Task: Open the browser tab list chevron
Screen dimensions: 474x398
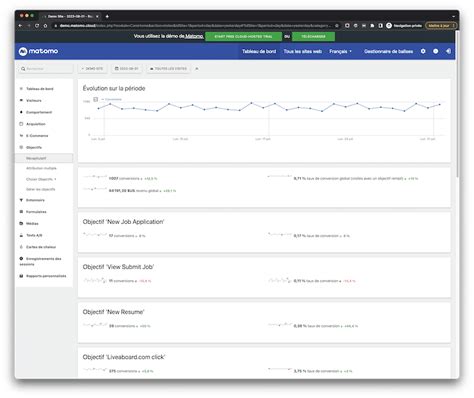Action: (x=453, y=16)
